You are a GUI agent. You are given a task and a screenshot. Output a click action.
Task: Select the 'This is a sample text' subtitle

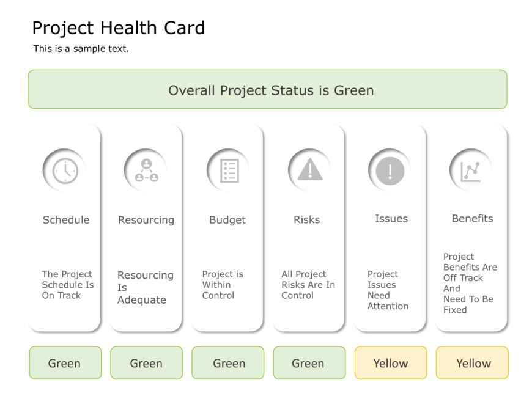tap(81, 49)
